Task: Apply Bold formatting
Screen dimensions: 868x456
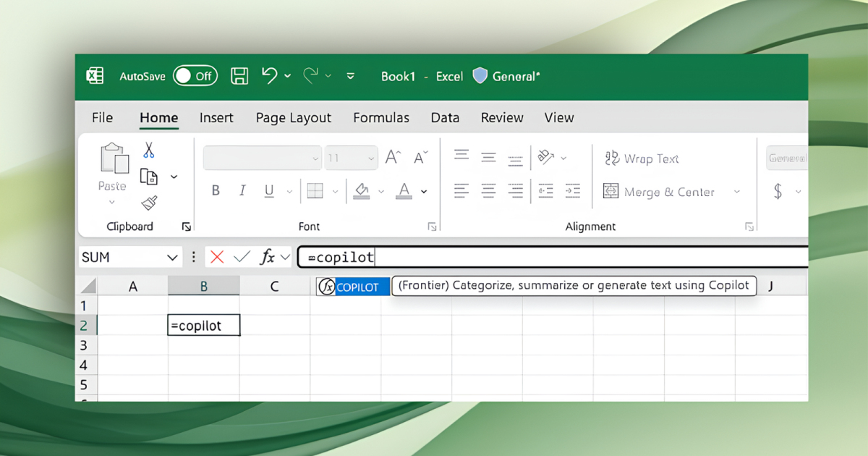Action: click(x=216, y=191)
